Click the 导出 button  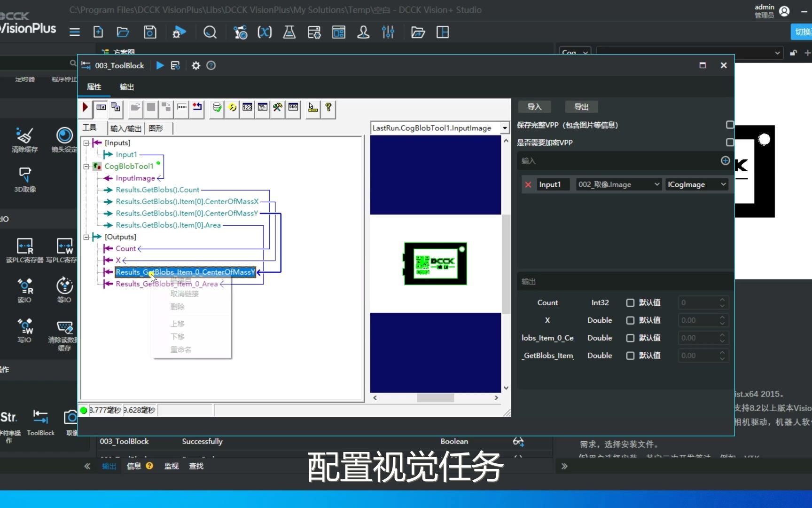pos(581,107)
